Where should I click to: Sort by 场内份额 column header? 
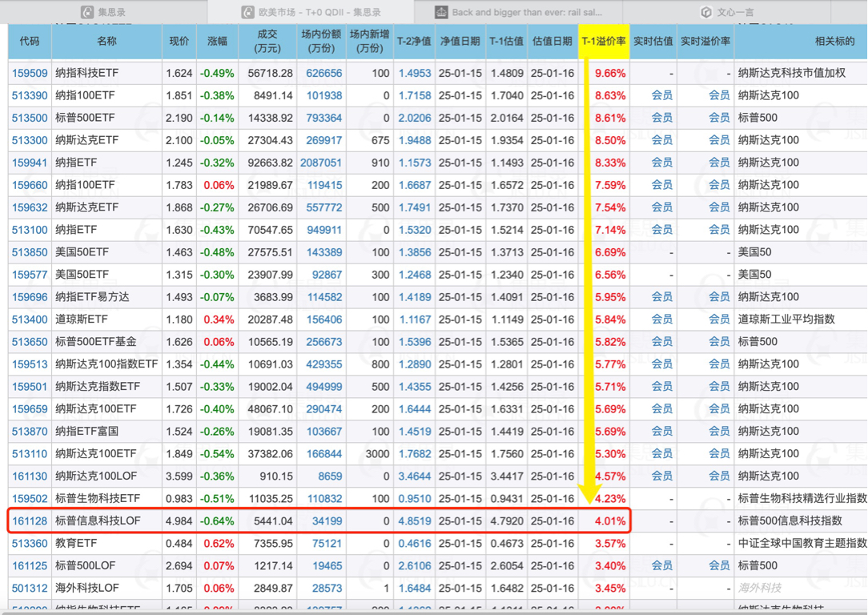tap(321, 41)
